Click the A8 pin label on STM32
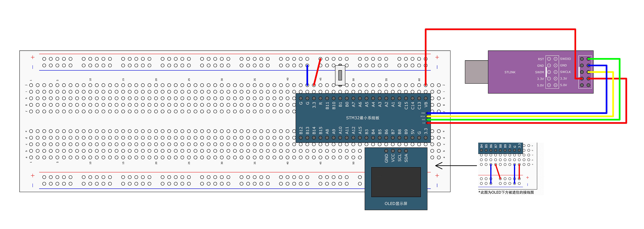Image resolution: width=644 pixels, height=229 pixels. [x=327, y=132]
